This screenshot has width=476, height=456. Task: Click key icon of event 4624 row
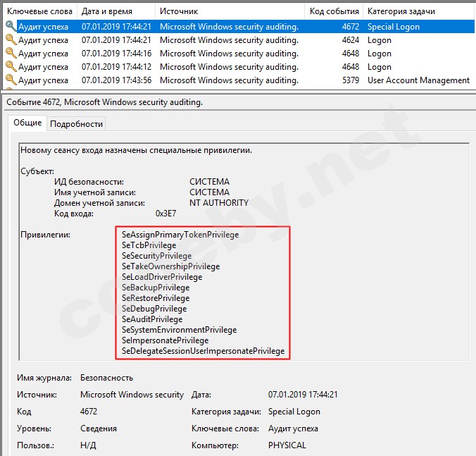click(x=11, y=39)
